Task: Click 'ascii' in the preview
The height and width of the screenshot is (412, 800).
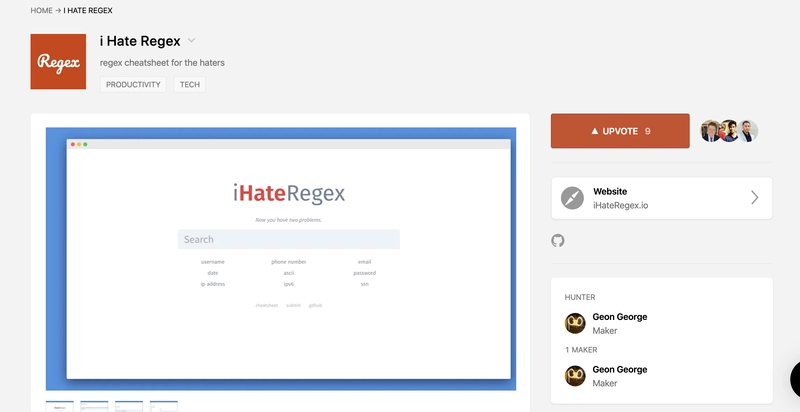Action: click(x=289, y=273)
